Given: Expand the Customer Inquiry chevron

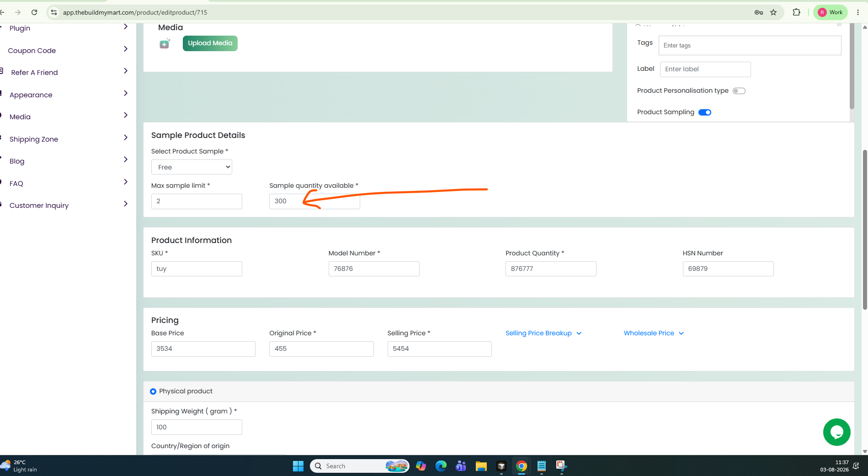Looking at the screenshot, I should tap(126, 204).
